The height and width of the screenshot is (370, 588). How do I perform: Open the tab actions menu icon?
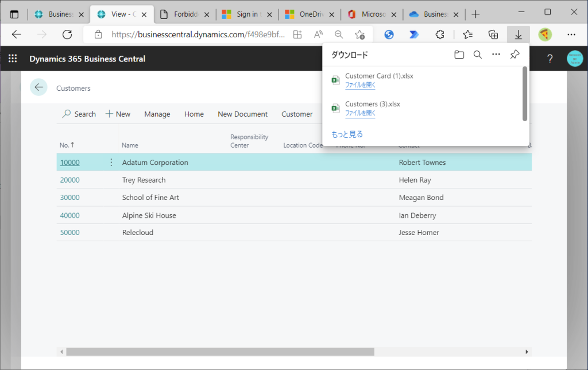click(14, 14)
